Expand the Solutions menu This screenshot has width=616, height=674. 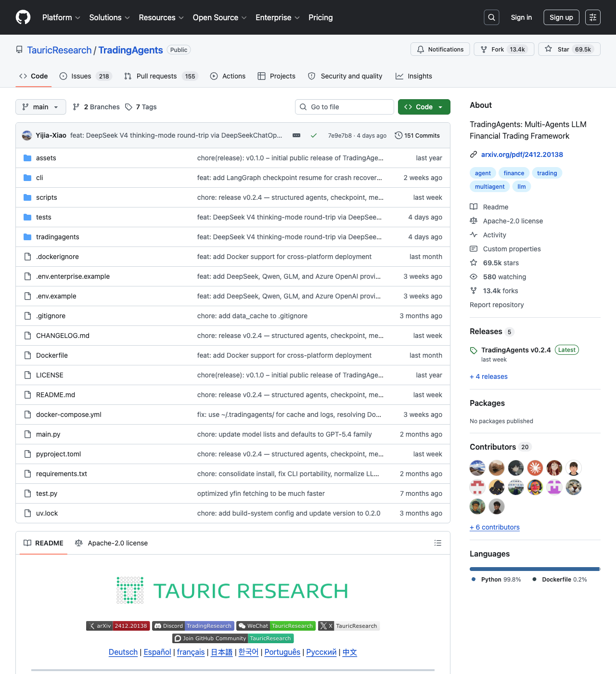pos(110,17)
